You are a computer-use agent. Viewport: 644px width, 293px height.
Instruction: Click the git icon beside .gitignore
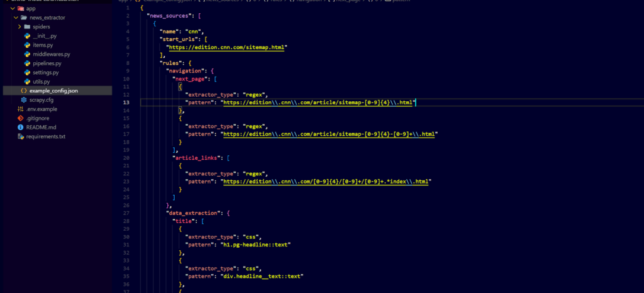tap(20, 118)
